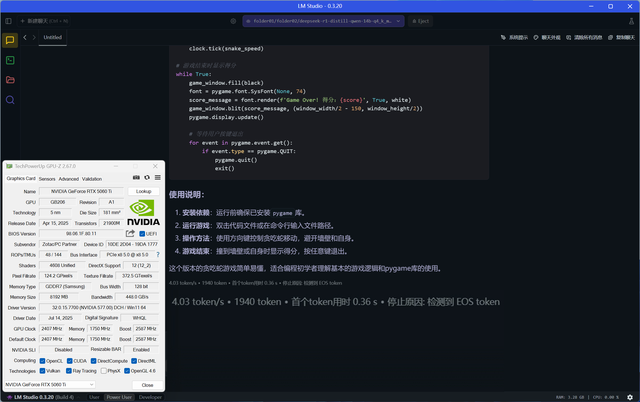Toggle the left sidebar panel icon

tap(8, 21)
